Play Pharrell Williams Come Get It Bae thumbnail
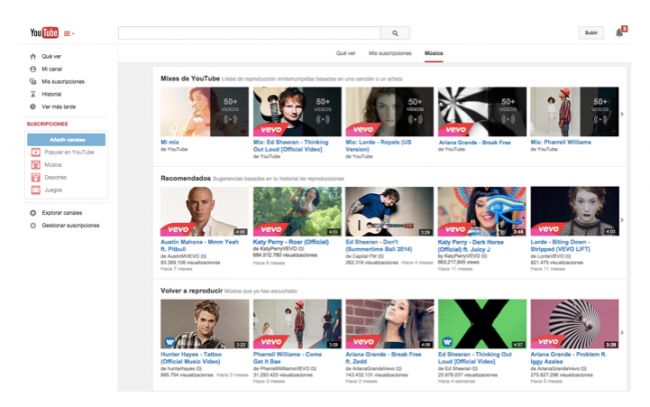 click(297, 324)
